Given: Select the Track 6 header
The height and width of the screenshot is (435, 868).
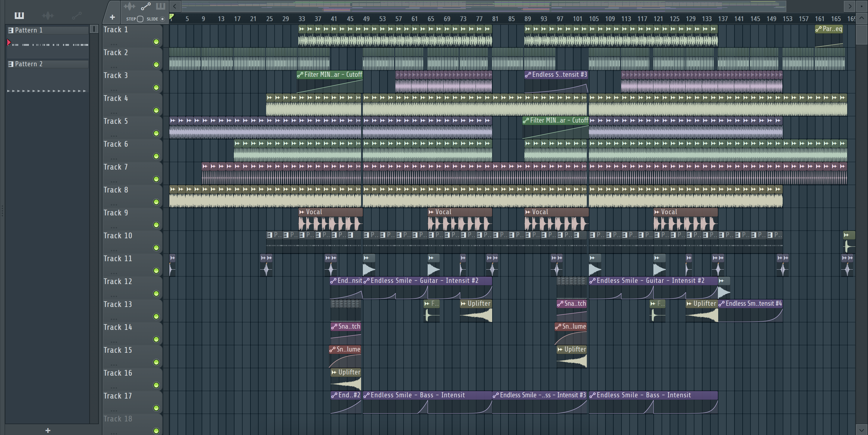Looking at the screenshot, I should tap(132, 150).
